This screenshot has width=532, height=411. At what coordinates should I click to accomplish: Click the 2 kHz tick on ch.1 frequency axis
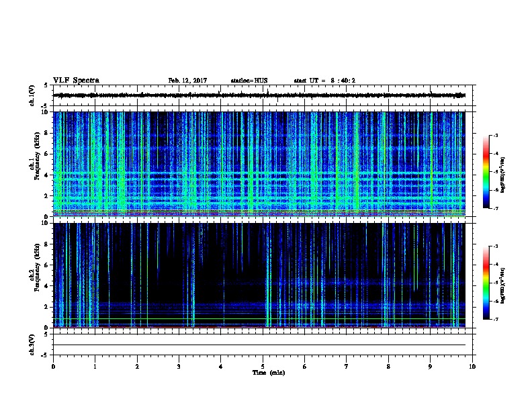pos(47,195)
